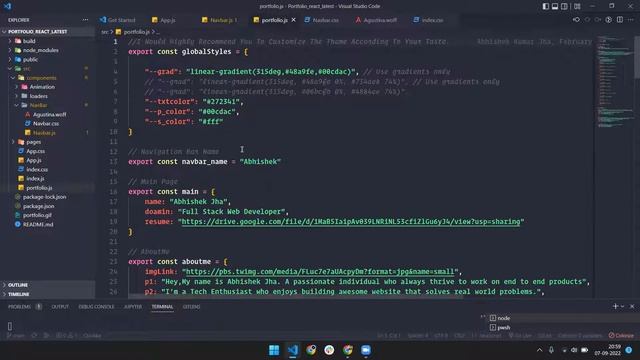Create a new terminal with plus icon
The width and height of the screenshot is (640, 360).
pyautogui.click(x=615, y=306)
